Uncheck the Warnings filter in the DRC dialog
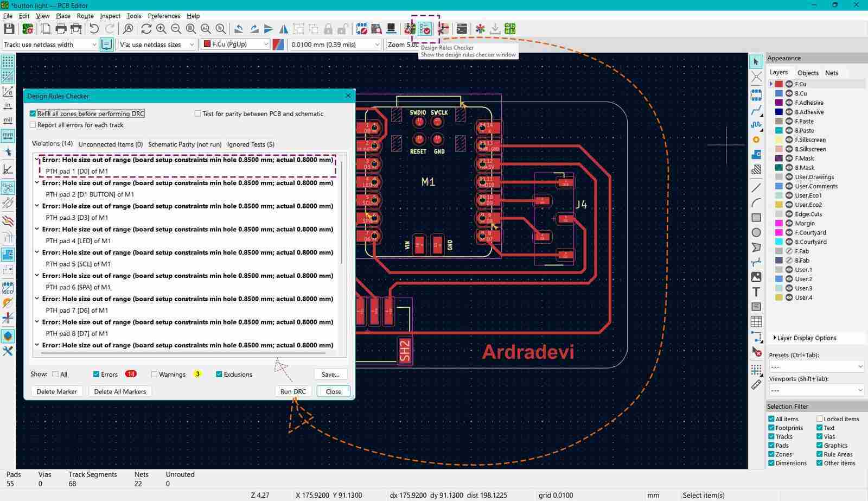This screenshot has height=501, width=868. (154, 374)
